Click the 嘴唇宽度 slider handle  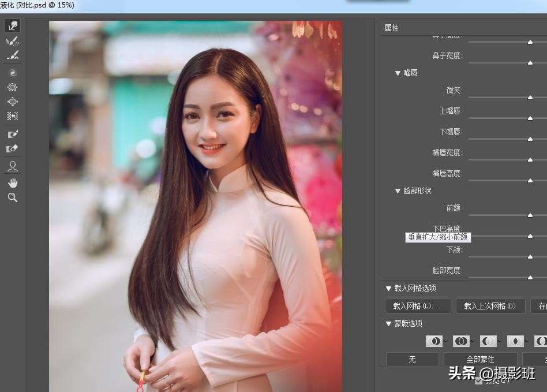(530, 160)
